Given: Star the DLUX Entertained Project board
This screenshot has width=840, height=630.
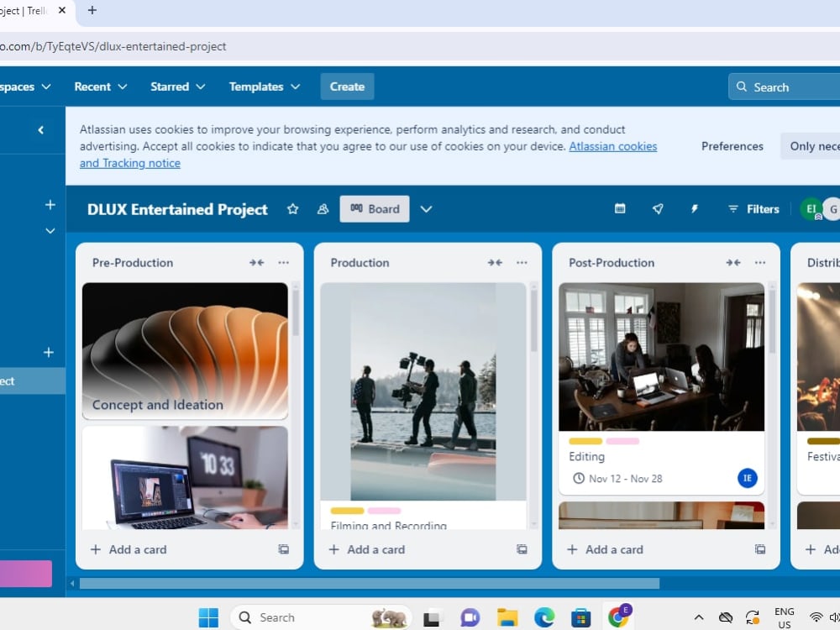Looking at the screenshot, I should [292, 209].
